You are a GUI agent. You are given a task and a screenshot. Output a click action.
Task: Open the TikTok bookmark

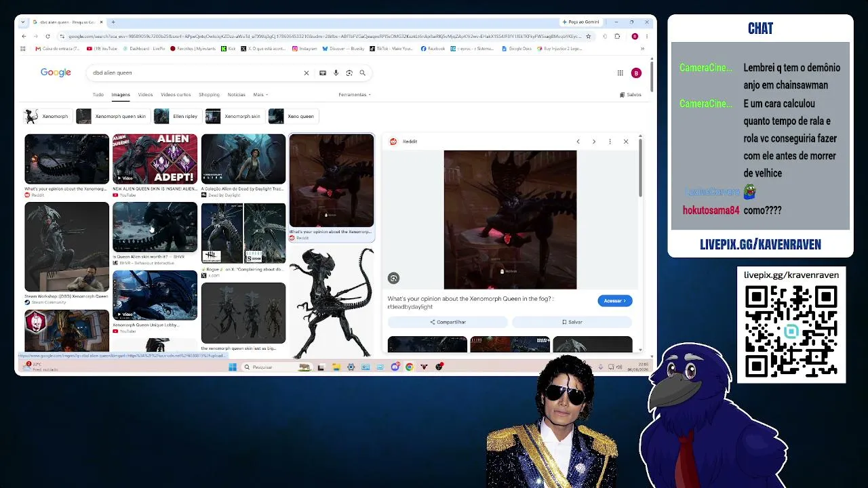391,49
